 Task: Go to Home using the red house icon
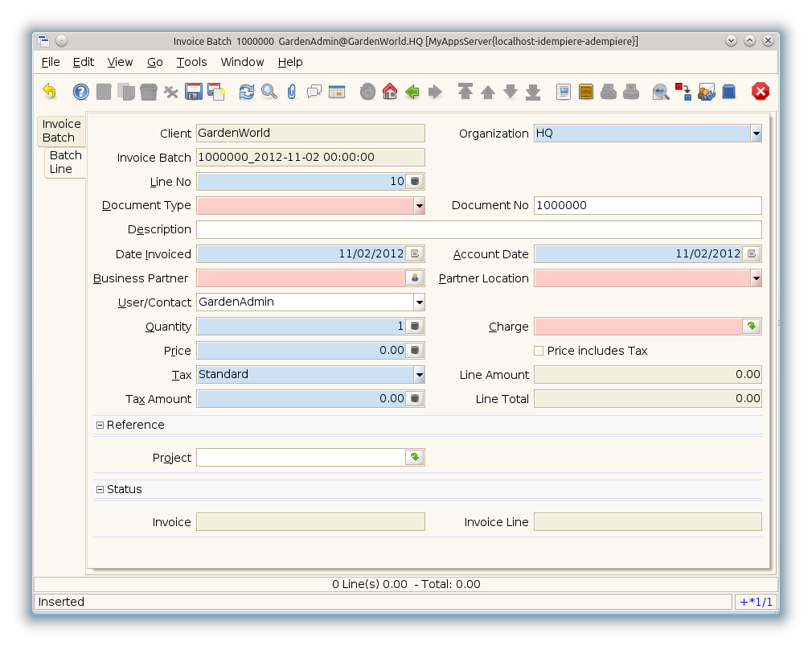(x=390, y=92)
